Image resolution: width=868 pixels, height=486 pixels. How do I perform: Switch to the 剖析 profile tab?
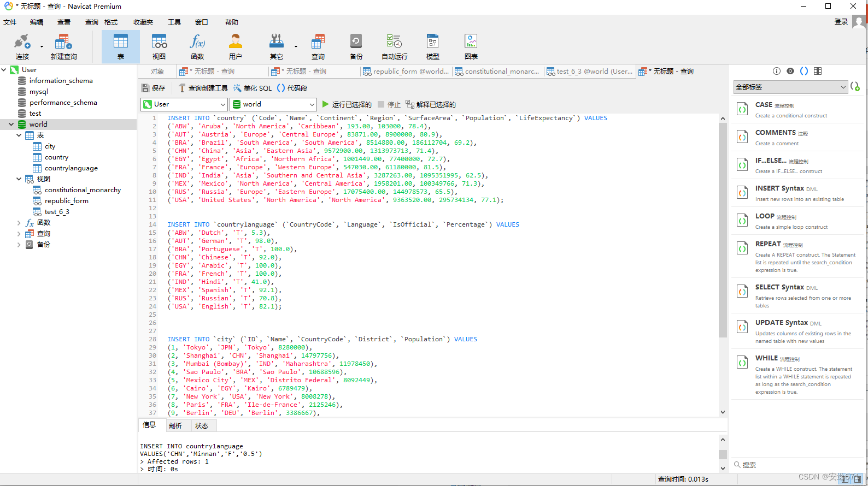pyautogui.click(x=175, y=426)
